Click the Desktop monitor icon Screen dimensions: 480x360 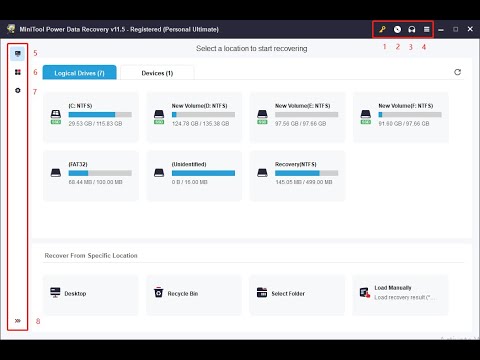pos(55,292)
